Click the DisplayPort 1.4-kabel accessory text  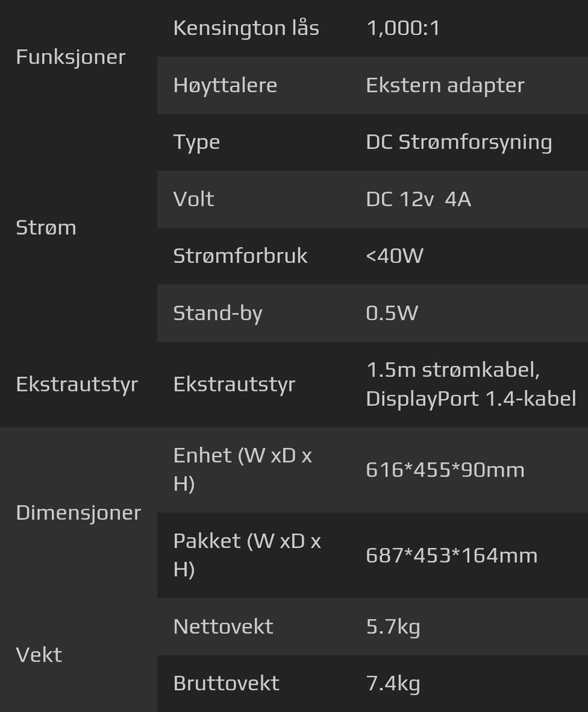471,399
